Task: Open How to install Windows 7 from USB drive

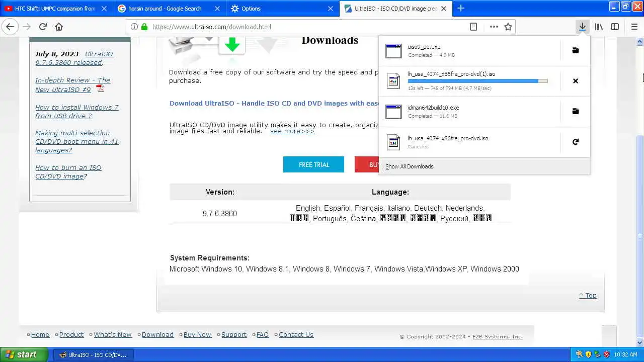Action: pos(77,112)
